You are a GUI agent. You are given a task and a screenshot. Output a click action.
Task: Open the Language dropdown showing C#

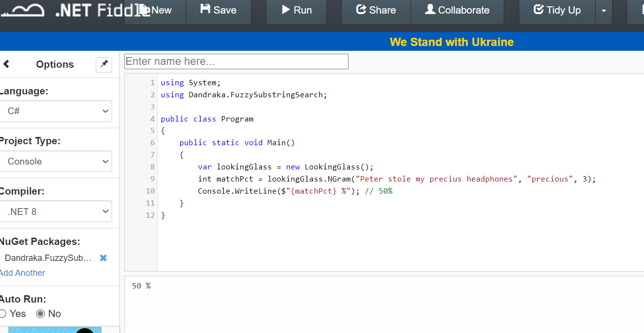(56, 111)
